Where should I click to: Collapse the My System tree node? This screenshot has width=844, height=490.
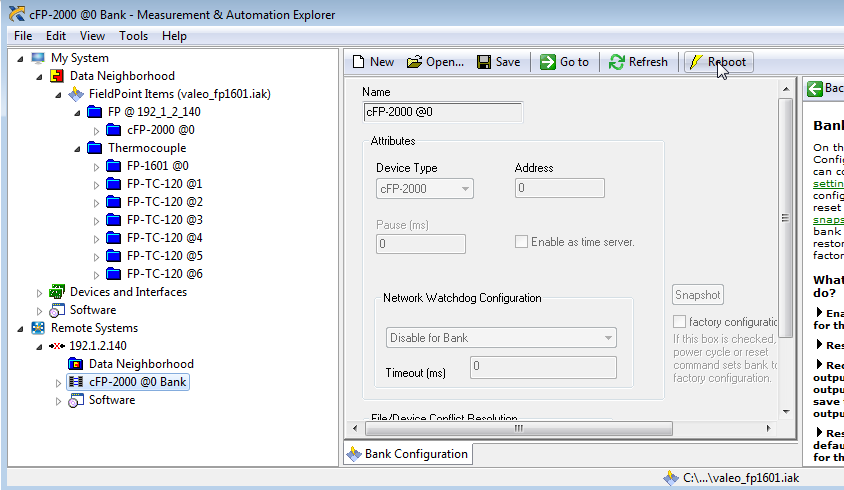coord(20,59)
